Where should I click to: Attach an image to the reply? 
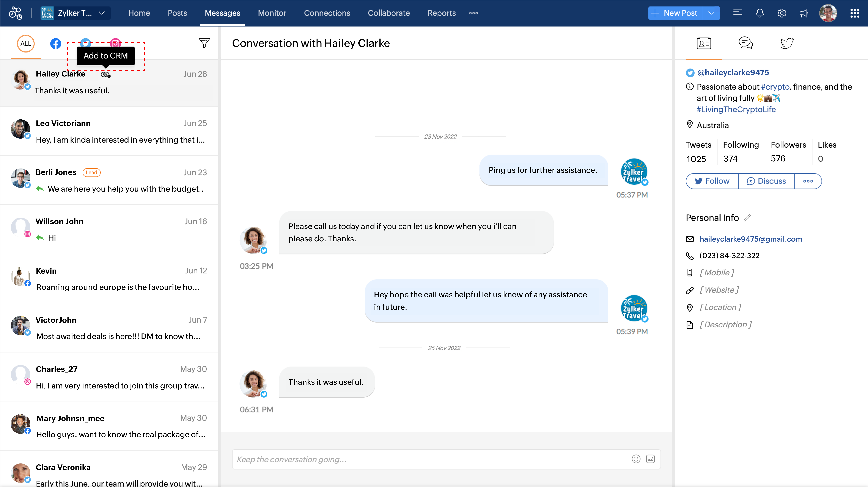[650, 459]
